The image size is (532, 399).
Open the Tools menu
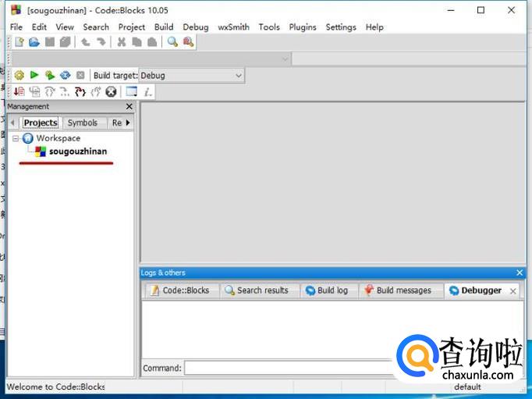(x=269, y=27)
